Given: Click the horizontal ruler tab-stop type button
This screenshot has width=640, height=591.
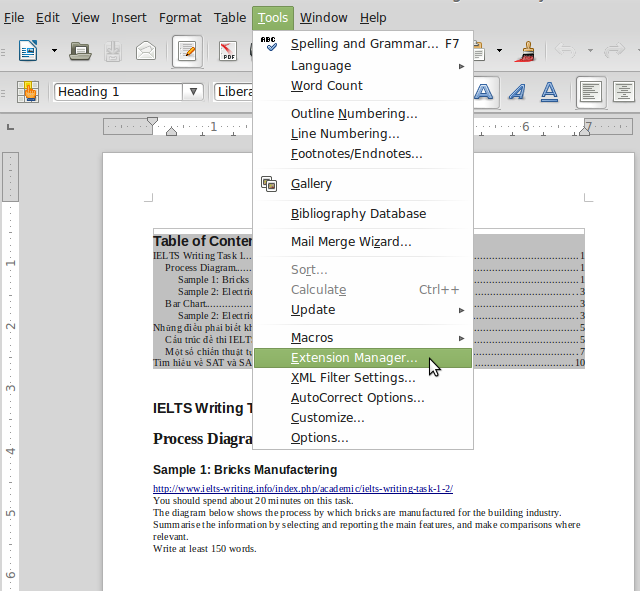Looking at the screenshot, I should (x=11, y=127).
